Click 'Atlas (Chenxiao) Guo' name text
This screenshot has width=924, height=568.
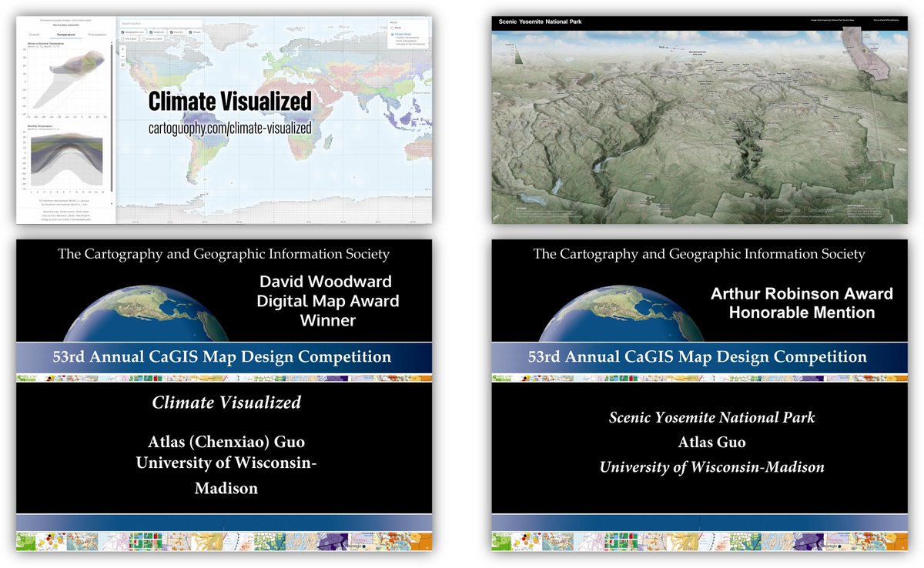[226, 442]
